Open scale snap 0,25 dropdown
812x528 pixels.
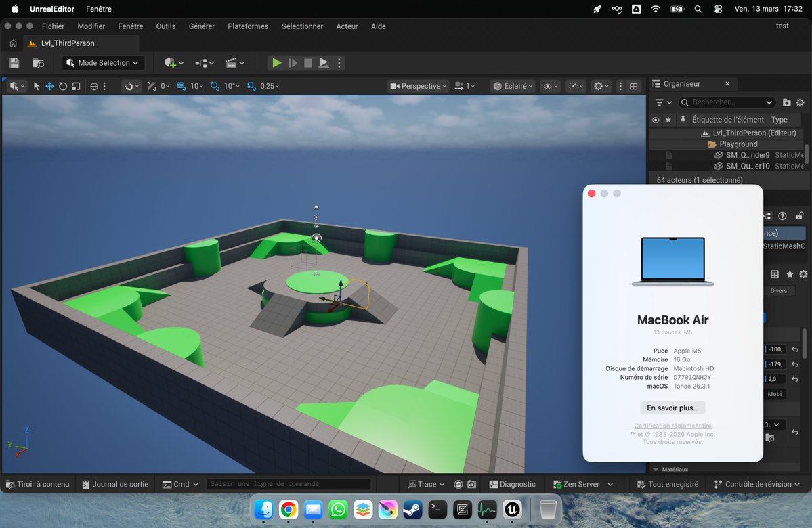pyautogui.click(x=270, y=86)
